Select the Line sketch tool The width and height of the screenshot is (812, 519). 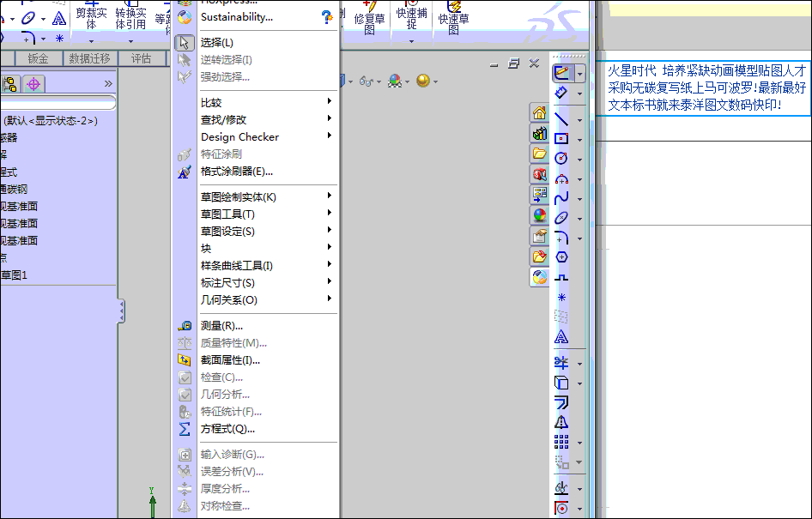[562, 118]
